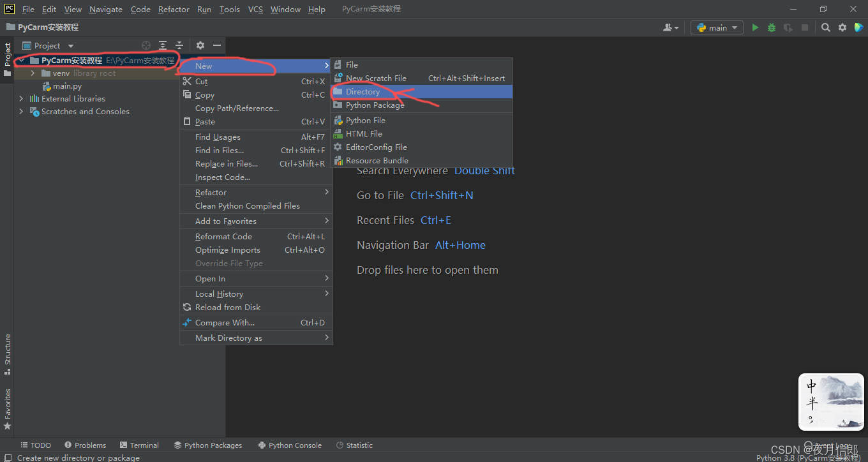Choose Inspect Code option
The width and height of the screenshot is (868, 462).
point(255,177)
